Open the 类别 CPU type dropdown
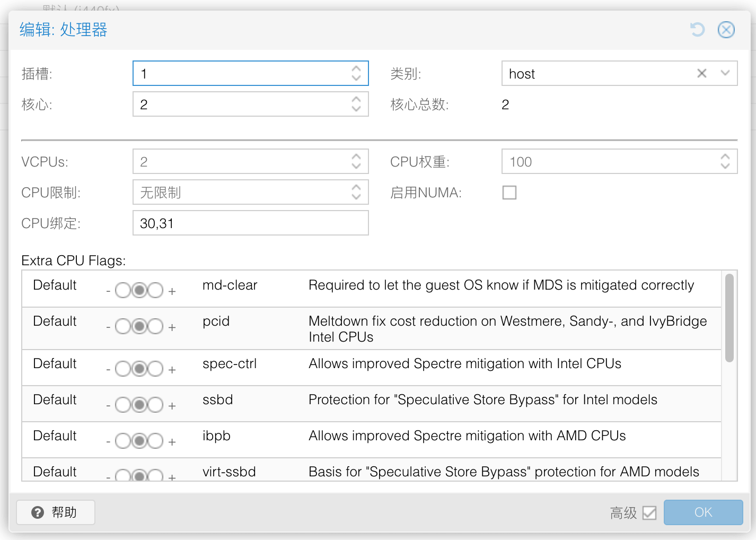The height and width of the screenshot is (540, 756). 725,73
